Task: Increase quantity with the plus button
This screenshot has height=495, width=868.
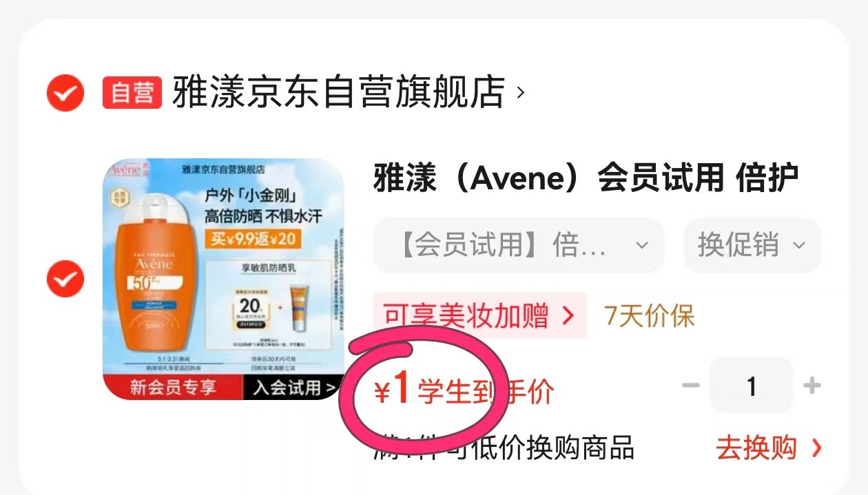Action: click(x=812, y=386)
